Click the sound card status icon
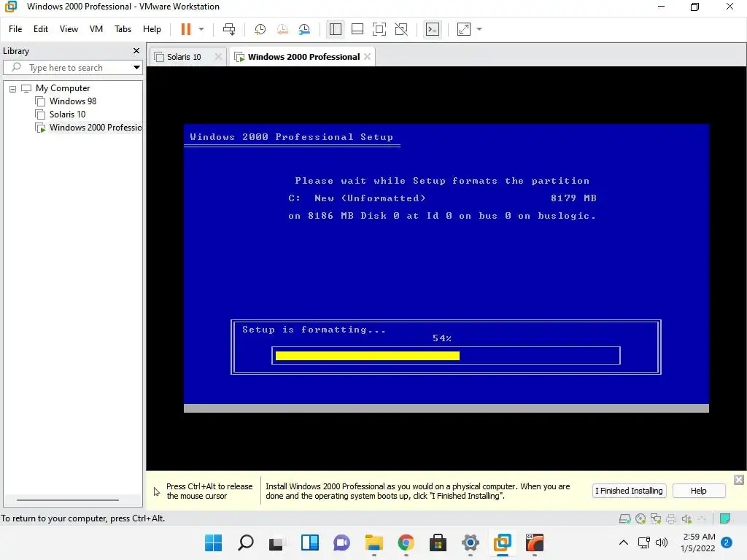The height and width of the screenshot is (560, 747). [686, 518]
